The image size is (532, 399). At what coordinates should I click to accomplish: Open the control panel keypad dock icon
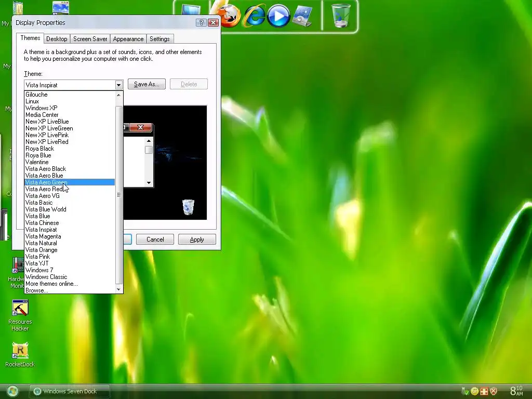(302, 16)
